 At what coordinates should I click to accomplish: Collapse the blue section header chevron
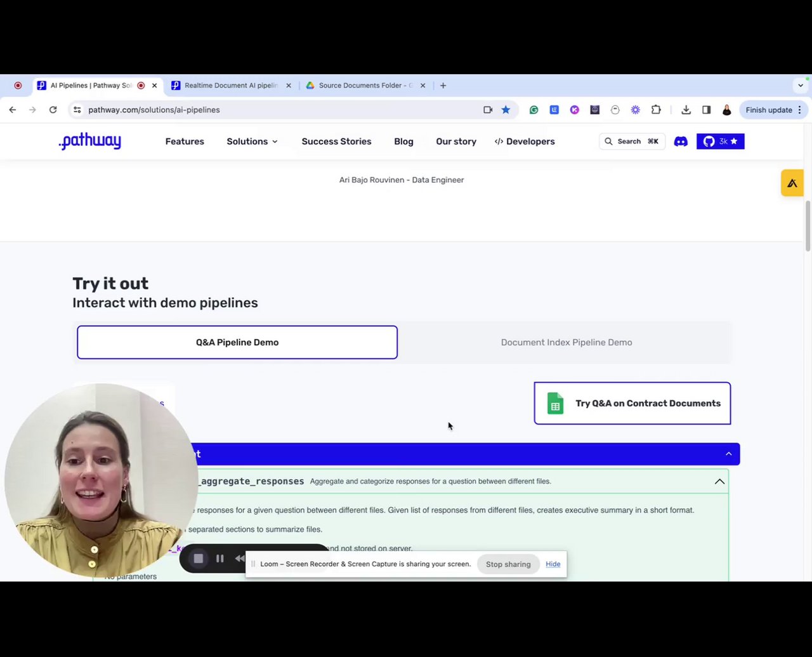729,454
